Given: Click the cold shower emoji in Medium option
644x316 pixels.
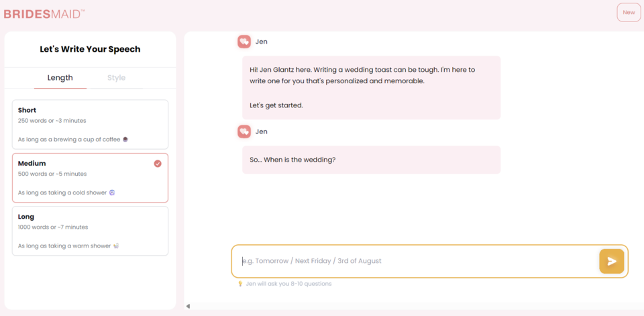Looking at the screenshot, I should tap(112, 193).
